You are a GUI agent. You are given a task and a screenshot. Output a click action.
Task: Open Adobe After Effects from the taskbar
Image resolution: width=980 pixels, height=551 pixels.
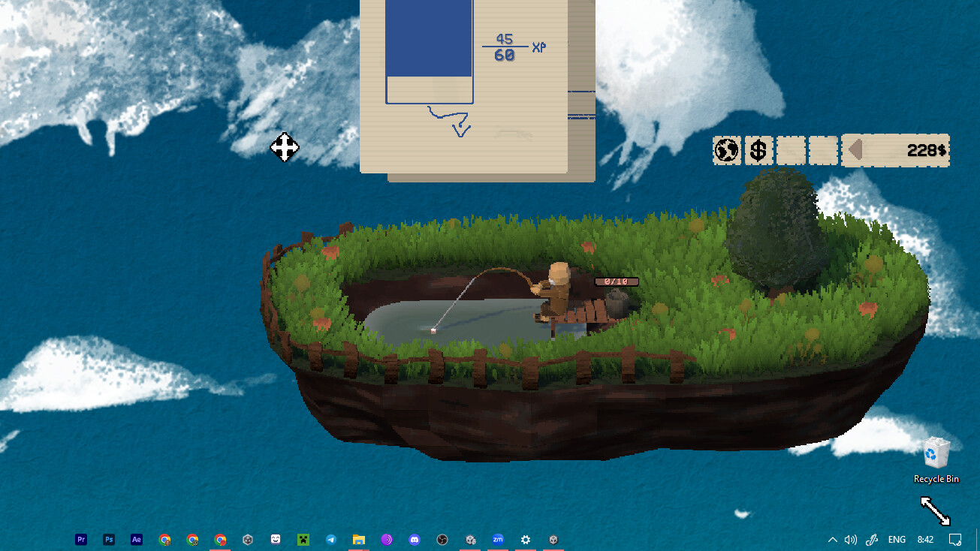(137, 539)
